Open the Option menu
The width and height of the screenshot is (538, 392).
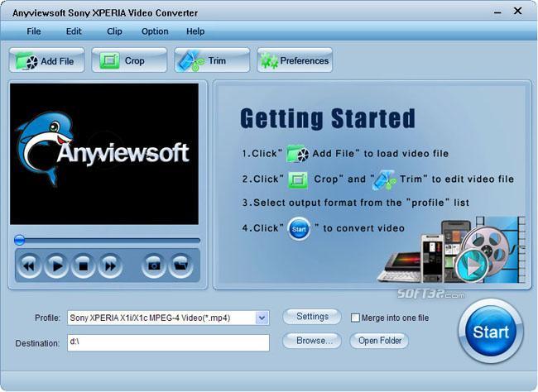click(x=155, y=31)
